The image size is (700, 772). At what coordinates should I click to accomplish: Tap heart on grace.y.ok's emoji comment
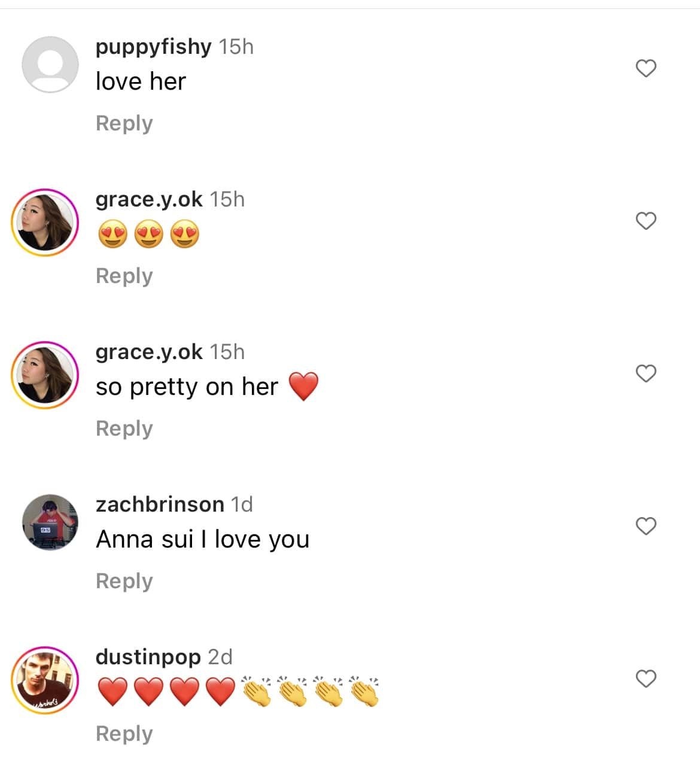coord(646,221)
